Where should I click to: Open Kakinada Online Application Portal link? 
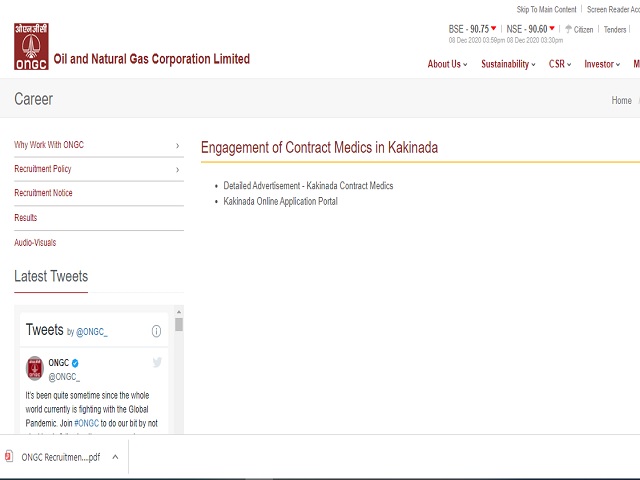click(x=280, y=201)
